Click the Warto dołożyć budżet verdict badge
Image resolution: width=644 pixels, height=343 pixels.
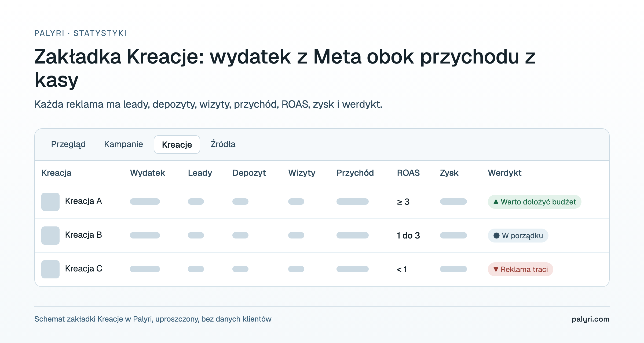[535, 202]
